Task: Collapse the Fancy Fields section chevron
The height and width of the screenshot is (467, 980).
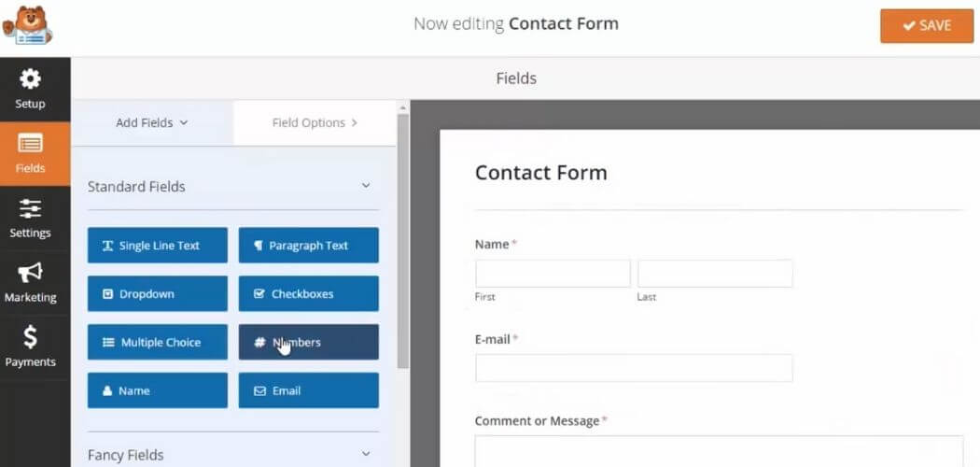Action: click(366, 455)
